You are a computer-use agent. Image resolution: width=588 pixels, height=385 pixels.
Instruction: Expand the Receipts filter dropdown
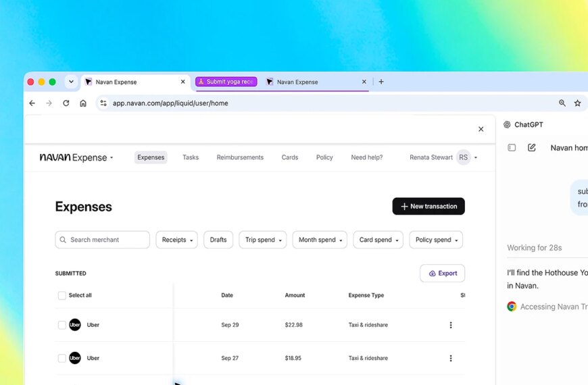(x=176, y=240)
